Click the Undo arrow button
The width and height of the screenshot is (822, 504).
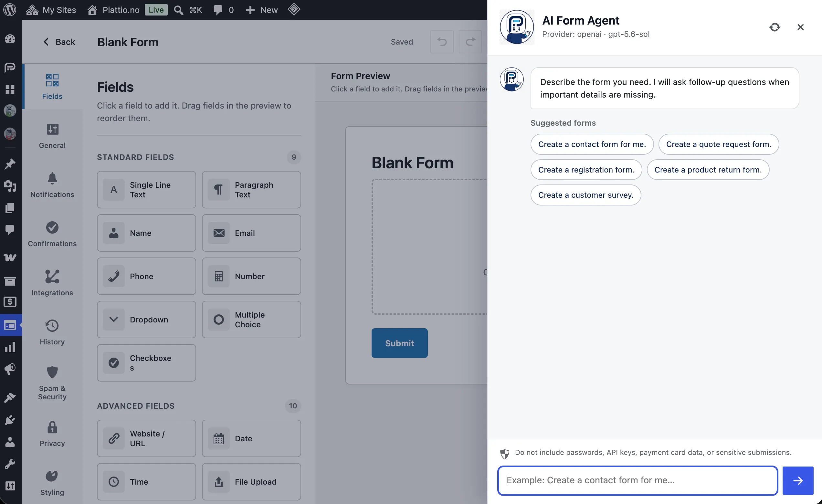pos(442,42)
